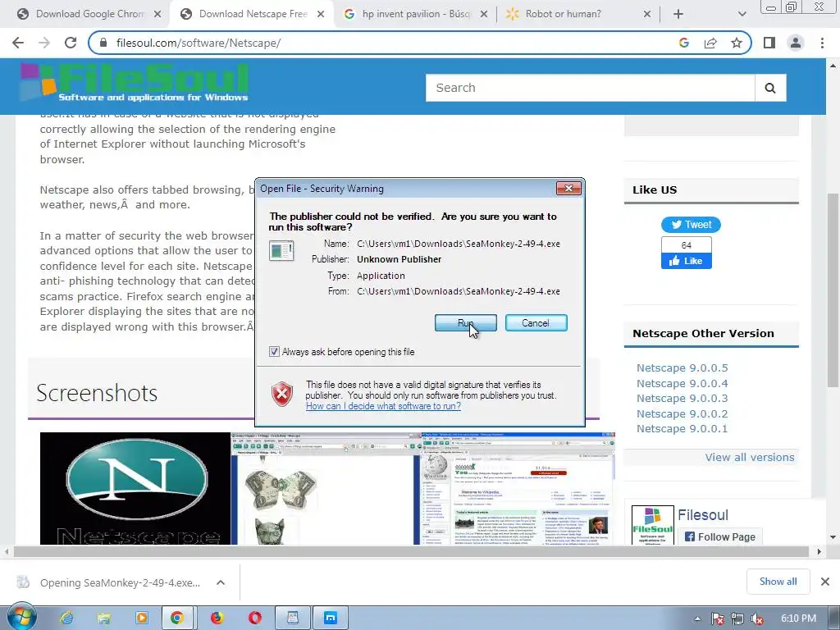Open Netscape 9.0.0.5 version link
Viewport: 840px width, 630px height.
click(682, 368)
